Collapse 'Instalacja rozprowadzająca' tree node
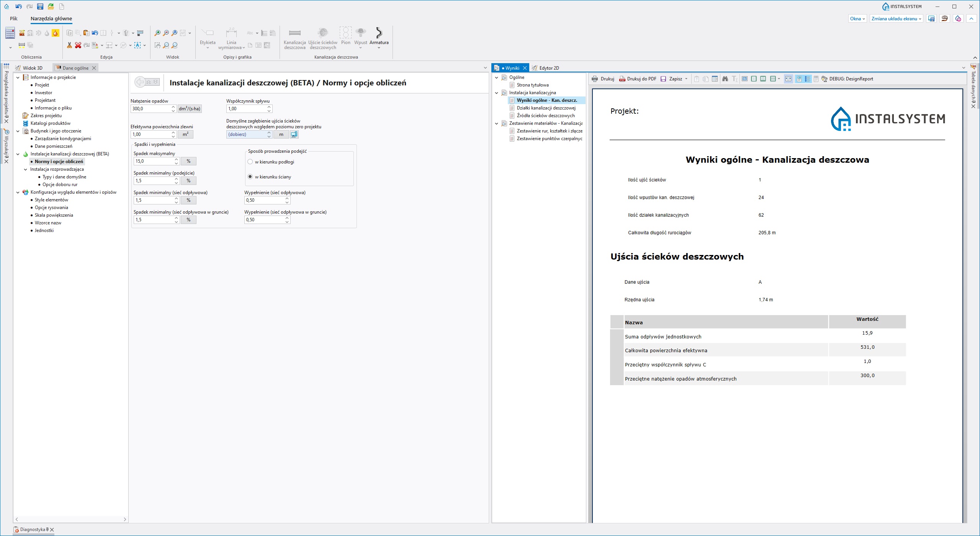 click(26, 169)
